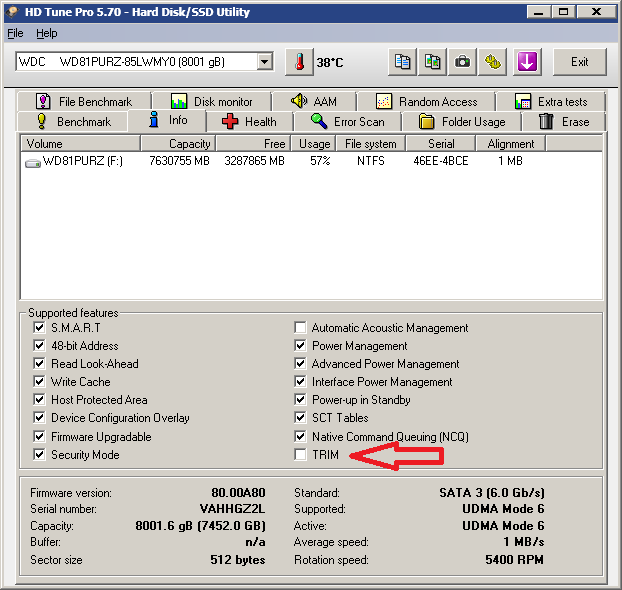This screenshot has width=622, height=590.
Task: Click the NTFS file system cell
Action: pyautogui.click(x=371, y=161)
